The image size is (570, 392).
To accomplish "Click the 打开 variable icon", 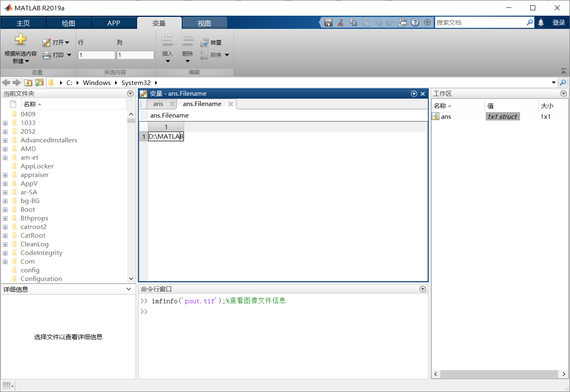I will 47,43.
